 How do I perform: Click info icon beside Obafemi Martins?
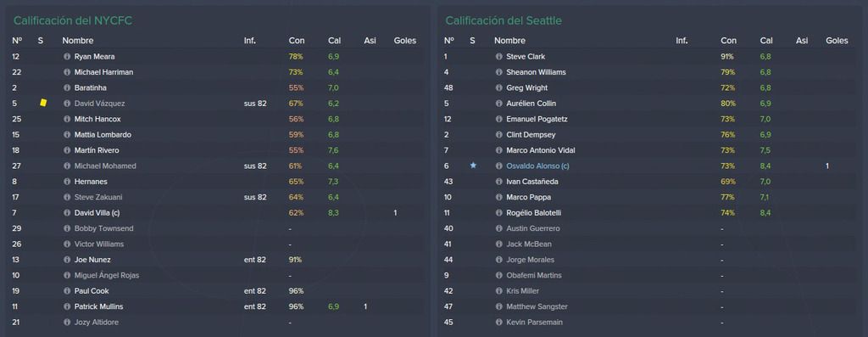[x=498, y=276]
